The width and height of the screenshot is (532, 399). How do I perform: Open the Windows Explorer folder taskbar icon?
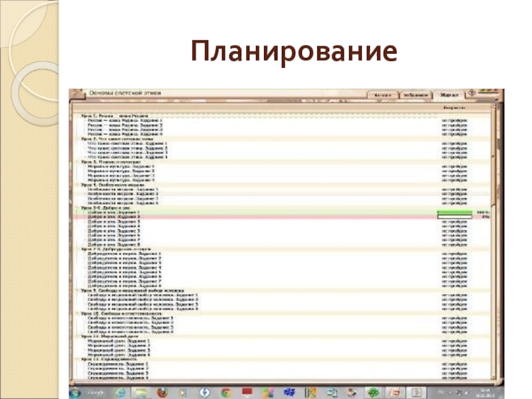click(141, 392)
